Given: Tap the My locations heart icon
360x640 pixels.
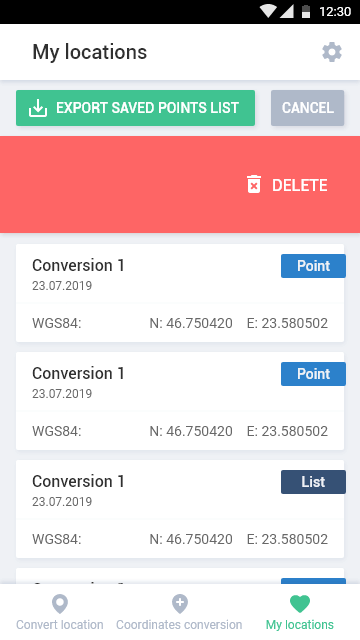Looking at the screenshot, I should click(300, 604).
